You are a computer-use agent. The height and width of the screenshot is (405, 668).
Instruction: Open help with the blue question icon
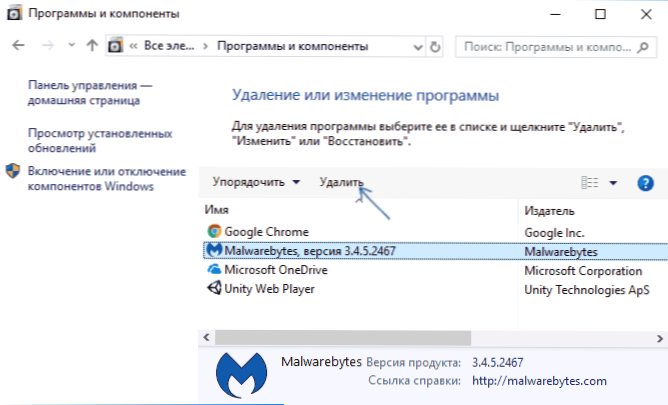click(x=645, y=183)
